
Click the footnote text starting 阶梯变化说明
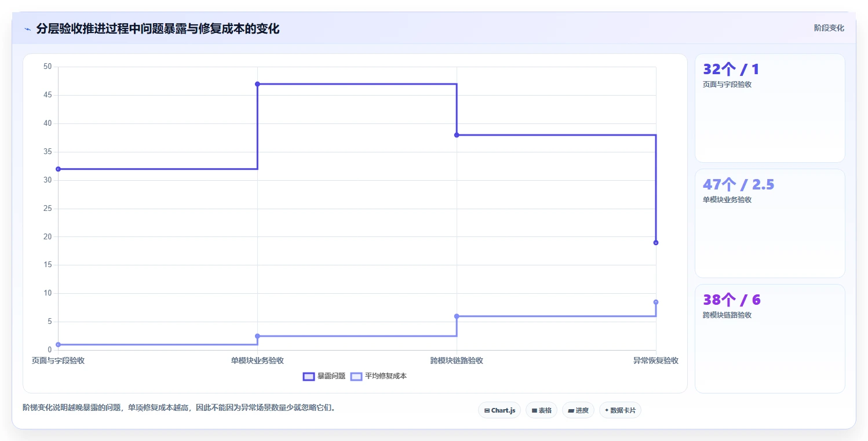click(x=179, y=408)
